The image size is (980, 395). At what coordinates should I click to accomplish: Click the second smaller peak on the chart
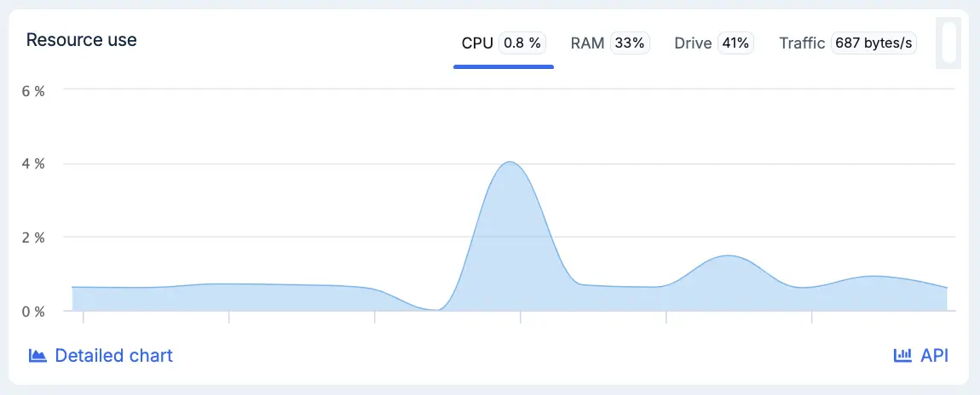(728, 256)
